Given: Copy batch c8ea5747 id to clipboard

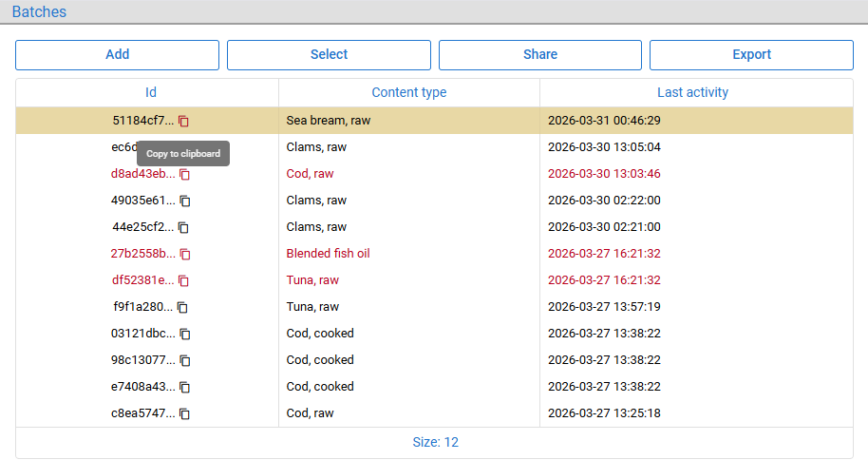Looking at the screenshot, I should click(x=185, y=413).
